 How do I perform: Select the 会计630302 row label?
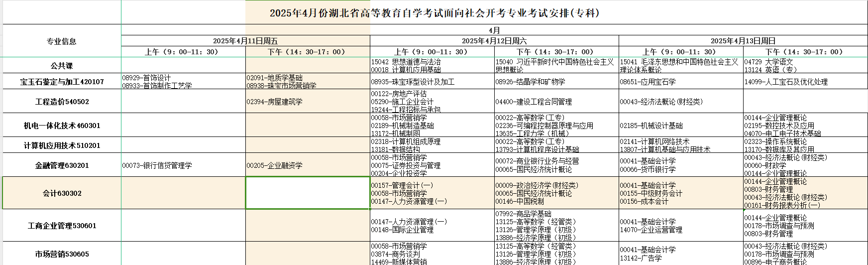point(62,193)
